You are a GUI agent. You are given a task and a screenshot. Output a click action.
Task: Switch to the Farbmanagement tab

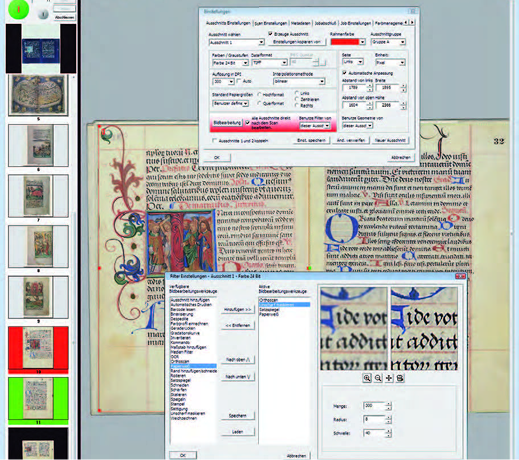[x=388, y=23]
